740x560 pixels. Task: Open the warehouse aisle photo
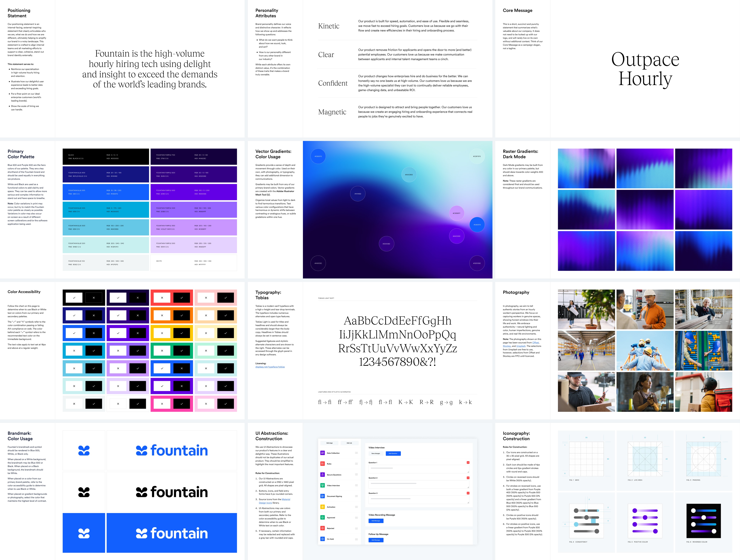pos(586,351)
